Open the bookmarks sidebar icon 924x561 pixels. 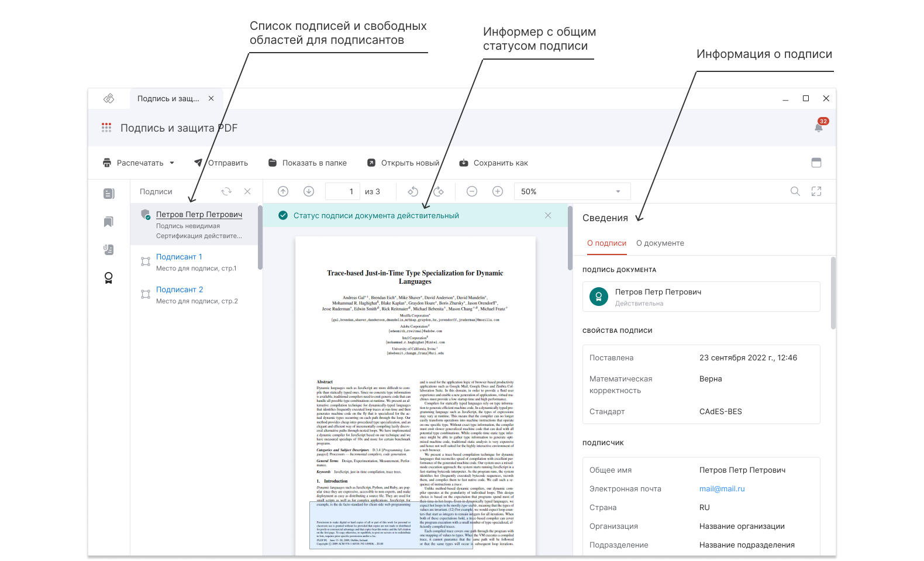(109, 222)
